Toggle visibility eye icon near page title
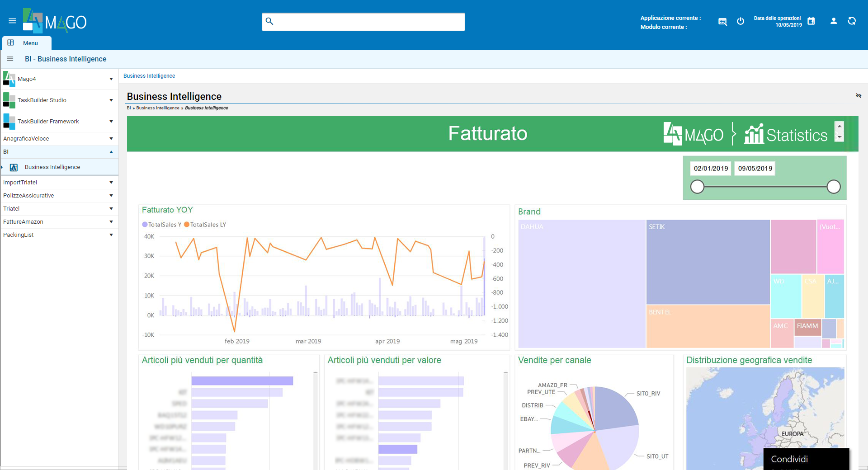The height and width of the screenshot is (470, 868). click(x=859, y=96)
